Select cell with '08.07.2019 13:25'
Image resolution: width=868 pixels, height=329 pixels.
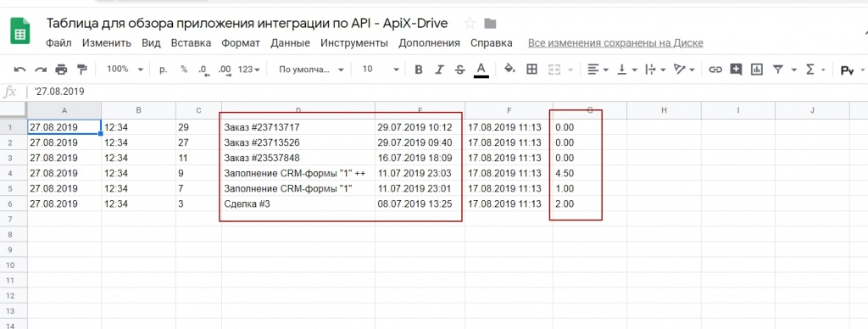coord(420,204)
